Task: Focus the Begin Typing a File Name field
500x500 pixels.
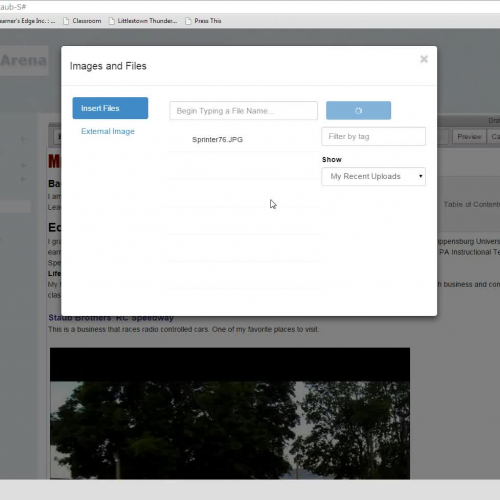Action: (x=243, y=111)
